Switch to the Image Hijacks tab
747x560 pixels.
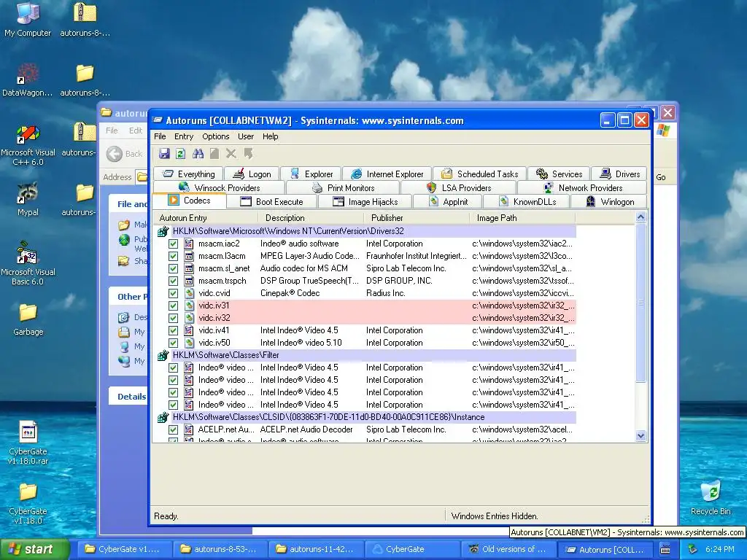(365, 201)
